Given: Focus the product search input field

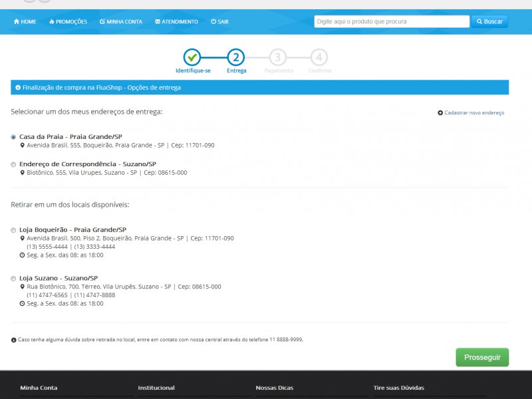Looking at the screenshot, I should 392,21.
